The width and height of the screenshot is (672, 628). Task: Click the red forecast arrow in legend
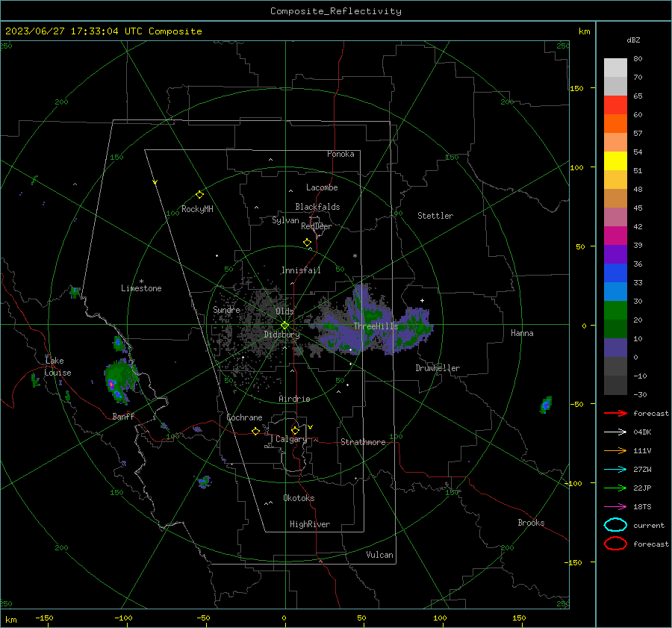pos(615,413)
